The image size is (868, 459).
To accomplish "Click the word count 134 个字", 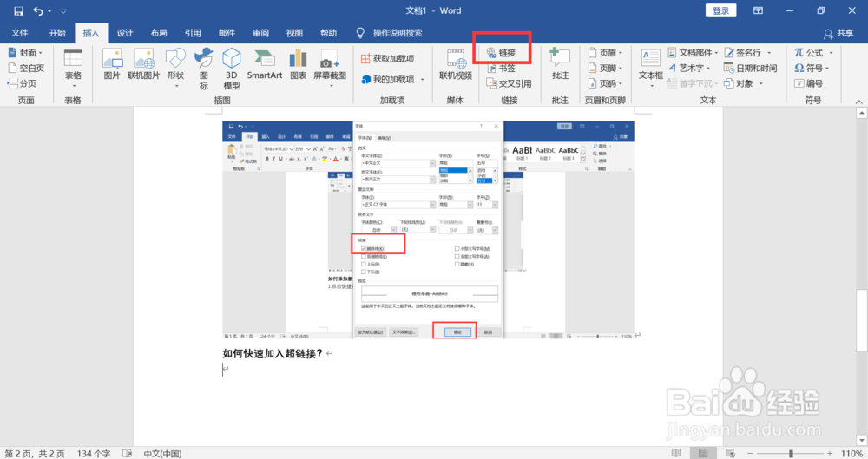I will (x=94, y=454).
